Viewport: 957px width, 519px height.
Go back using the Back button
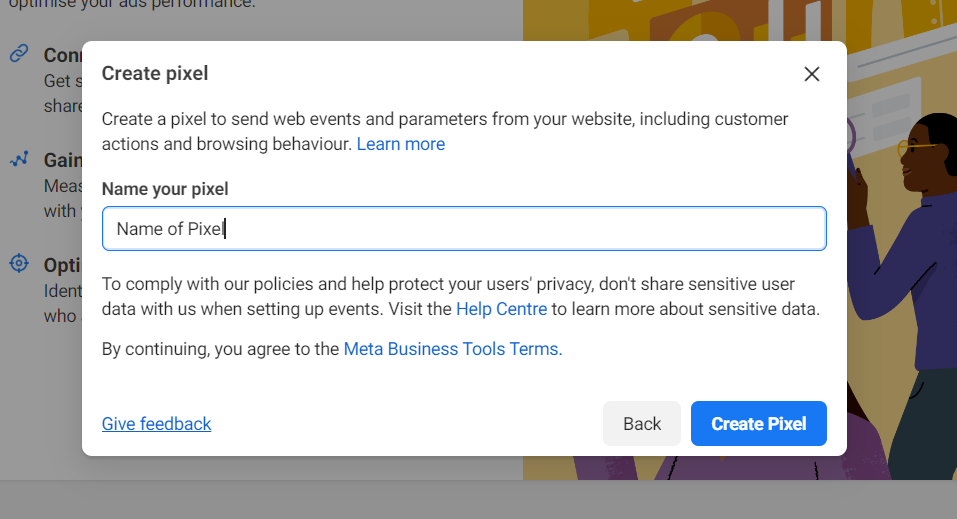[642, 424]
